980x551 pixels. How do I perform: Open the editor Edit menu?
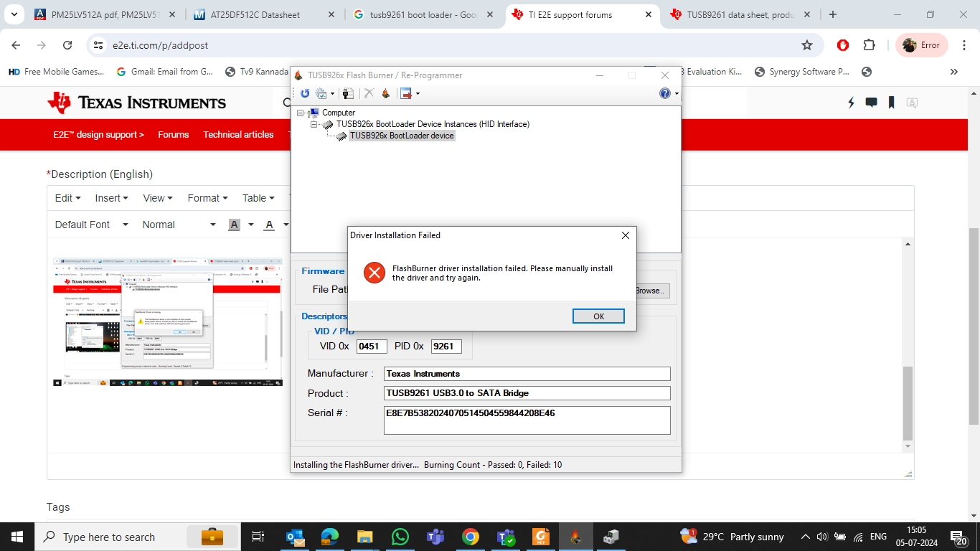coord(67,198)
